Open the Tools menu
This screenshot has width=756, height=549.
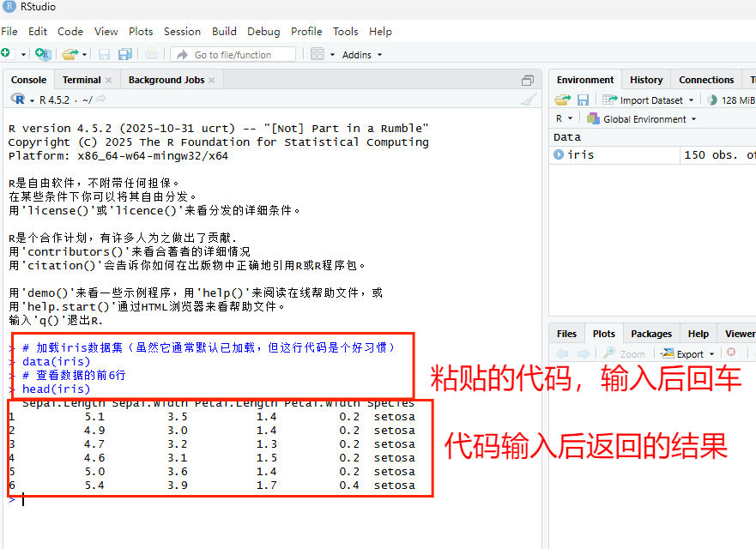click(346, 32)
